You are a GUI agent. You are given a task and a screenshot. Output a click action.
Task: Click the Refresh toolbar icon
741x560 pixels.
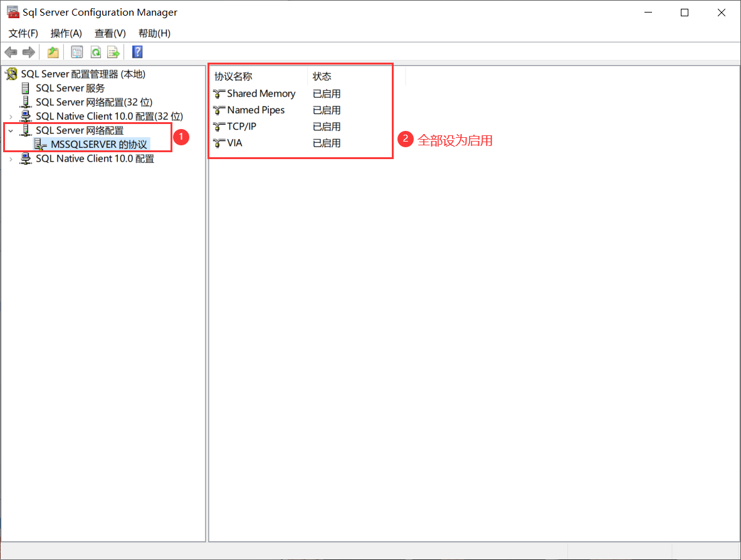pyautogui.click(x=95, y=53)
